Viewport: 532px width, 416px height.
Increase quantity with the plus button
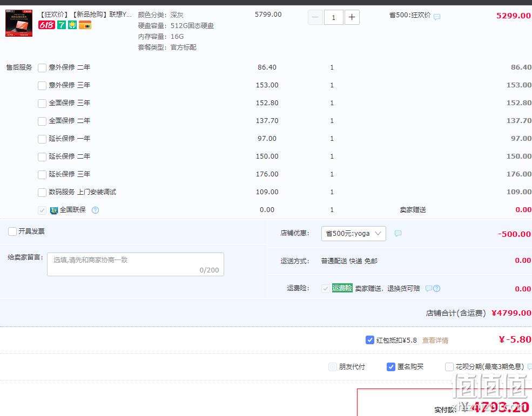click(352, 17)
